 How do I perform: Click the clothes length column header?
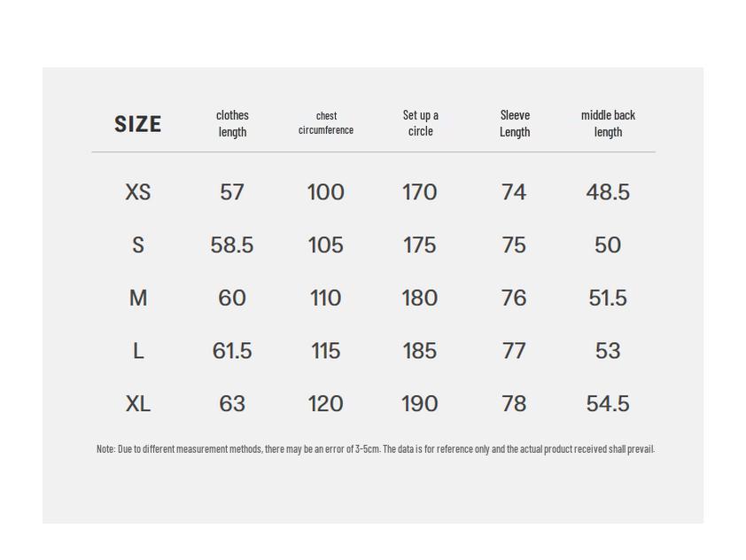[x=232, y=123]
